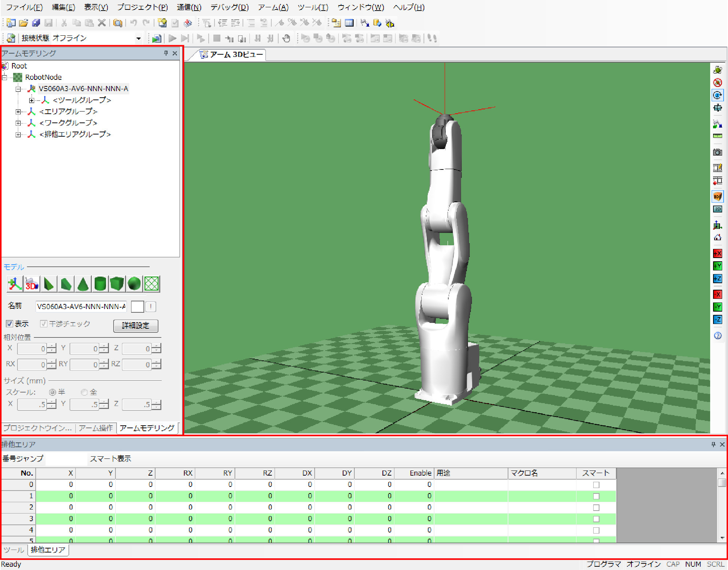Click the 番号ジャンプ input field

tap(66, 459)
